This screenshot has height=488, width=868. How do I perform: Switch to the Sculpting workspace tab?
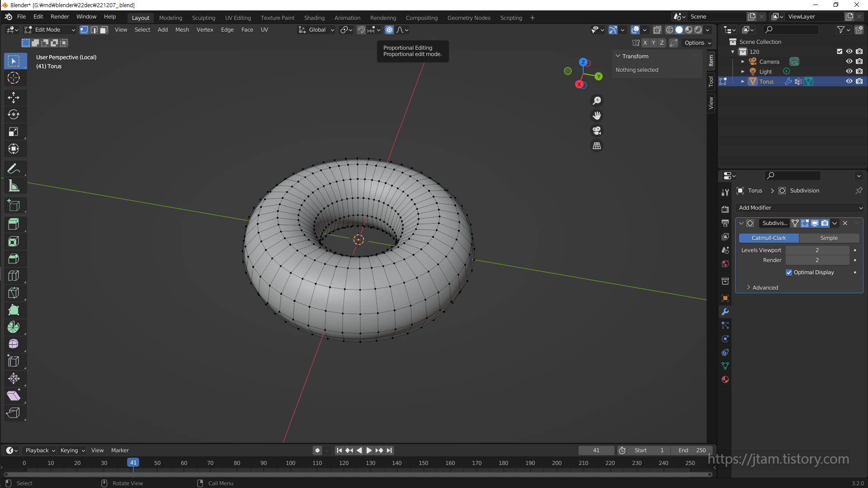pyautogui.click(x=203, y=18)
